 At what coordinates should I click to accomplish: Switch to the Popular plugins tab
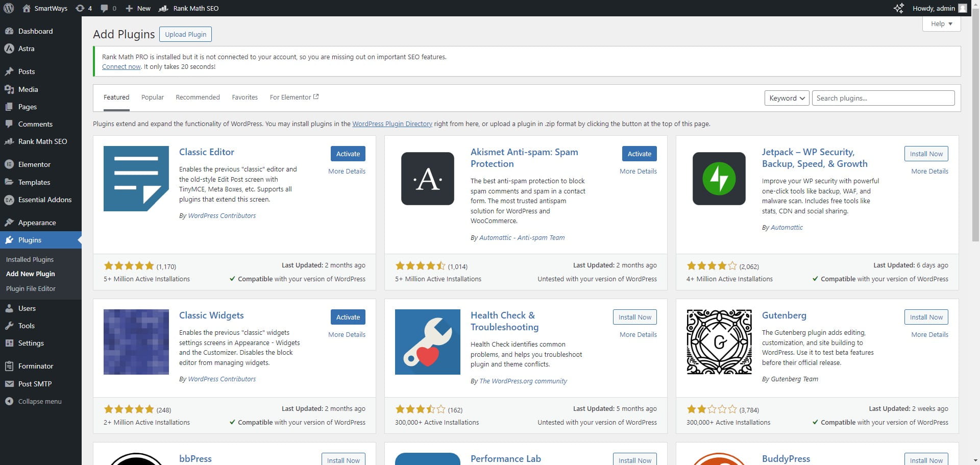(152, 97)
